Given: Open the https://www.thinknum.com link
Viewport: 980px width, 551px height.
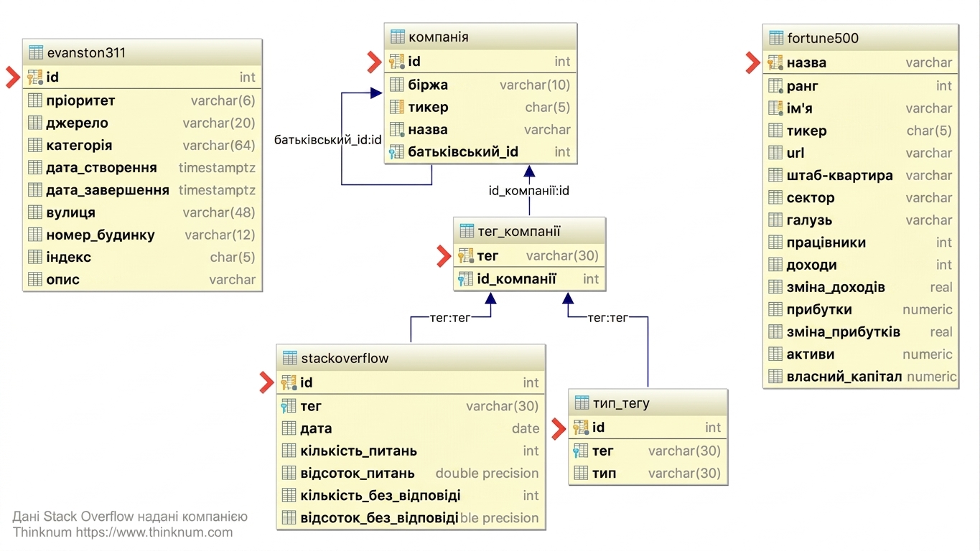Looking at the screenshot, I should pos(154,532).
